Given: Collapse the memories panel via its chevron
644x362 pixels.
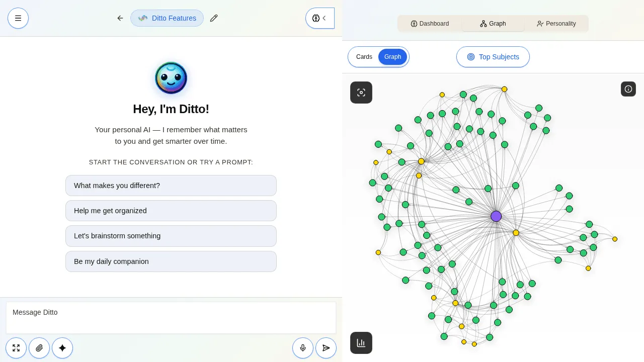Looking at the screenshot, I should (x=325, y=18).
